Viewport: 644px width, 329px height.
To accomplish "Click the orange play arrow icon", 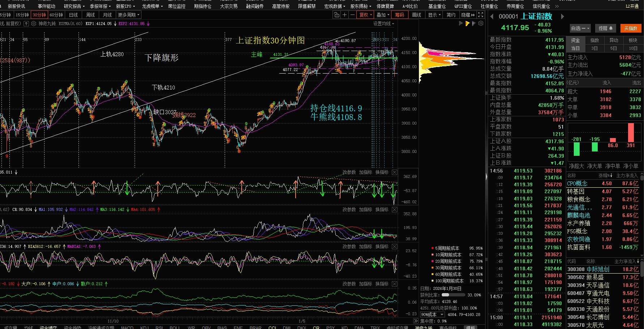I will click(x=467, y=24).
